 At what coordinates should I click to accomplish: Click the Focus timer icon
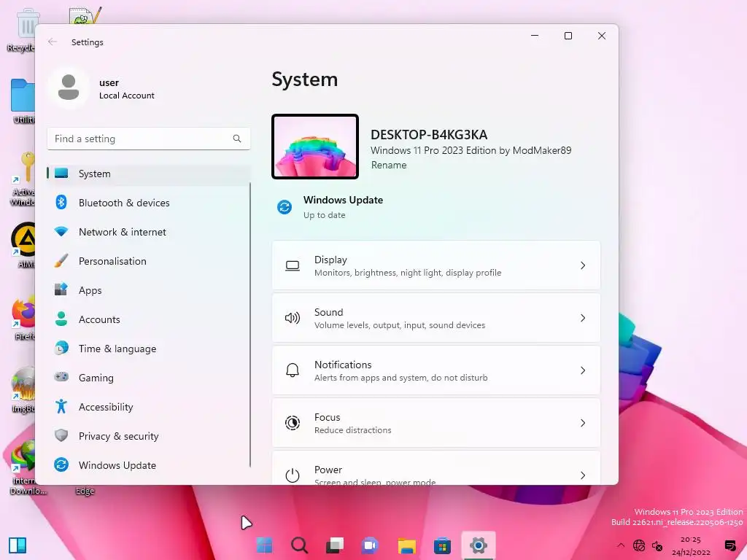click(x=293, y=423)
